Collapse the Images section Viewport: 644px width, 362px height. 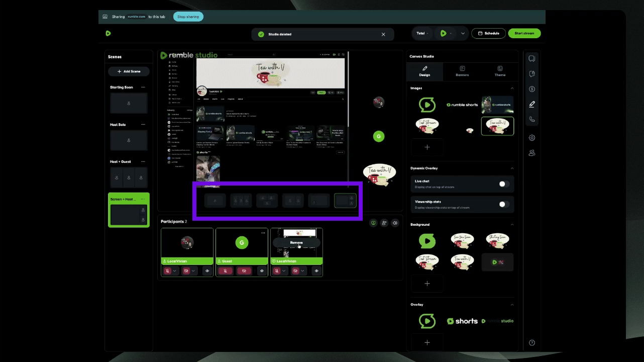[x=512, y=88]
